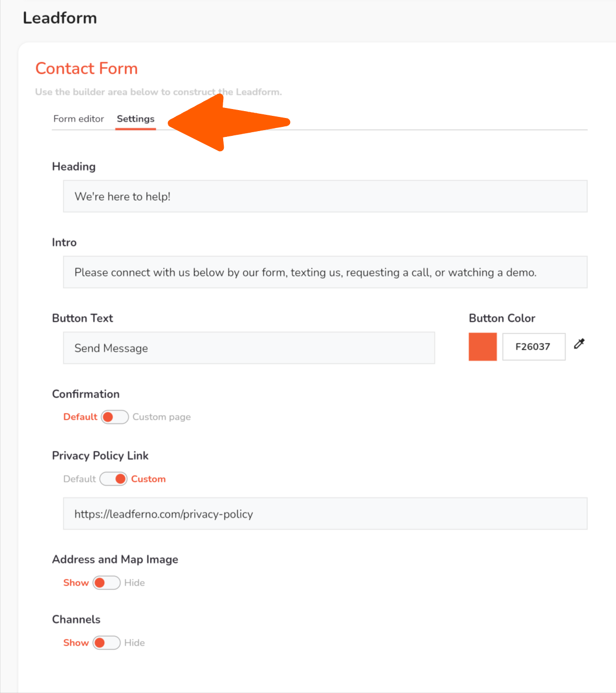Image resolution: width=616 pixels, height=693 pixels.
Task: Click Hide label under Channels
Action: [x=134, y=643]
